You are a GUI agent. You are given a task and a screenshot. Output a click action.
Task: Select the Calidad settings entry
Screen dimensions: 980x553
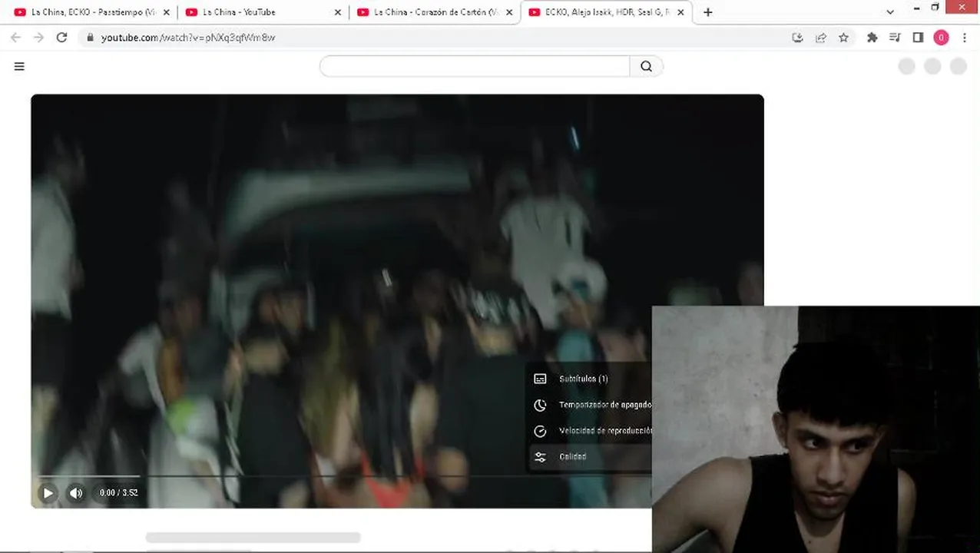click(x=589, y=457)
